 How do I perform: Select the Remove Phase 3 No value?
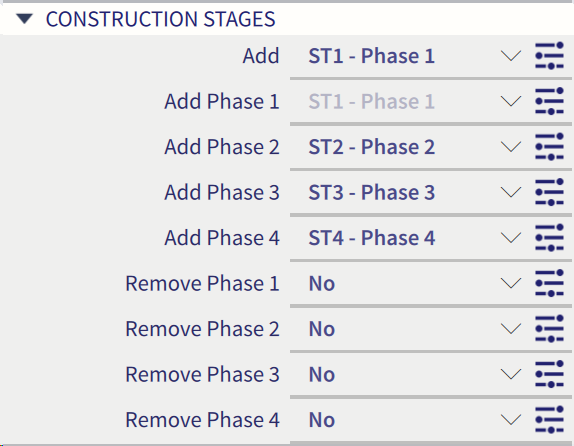[x=322, y=374]
